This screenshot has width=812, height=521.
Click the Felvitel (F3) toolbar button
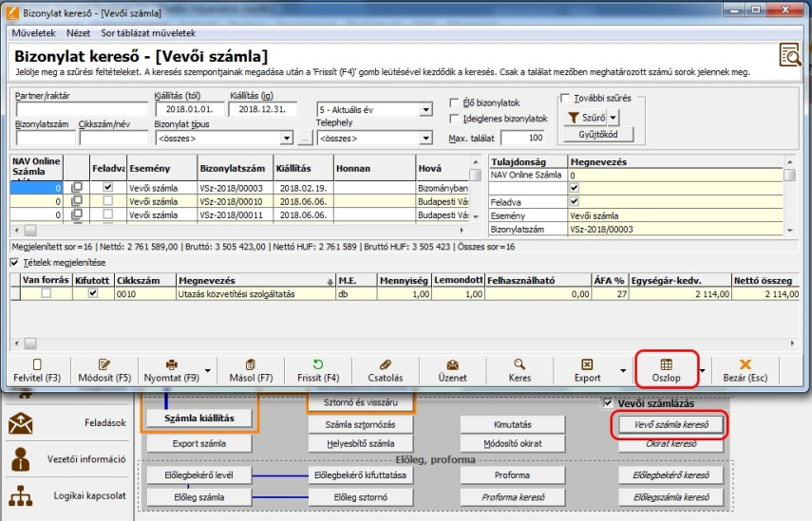[x=38, y=369]
